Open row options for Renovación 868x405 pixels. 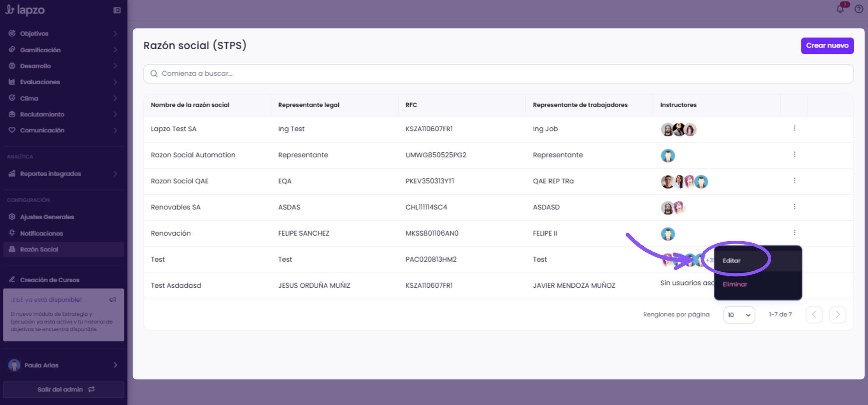point(795,233)
